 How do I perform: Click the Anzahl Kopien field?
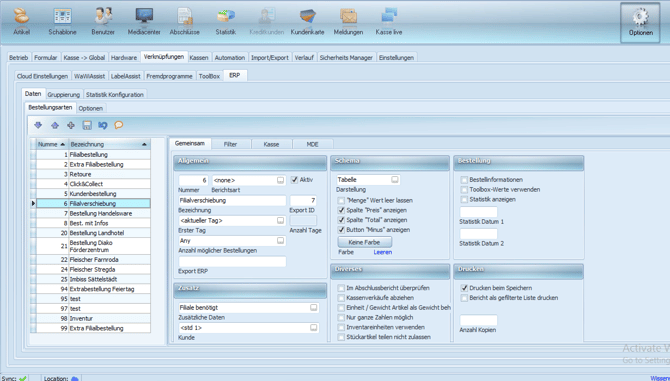(478, 320)
